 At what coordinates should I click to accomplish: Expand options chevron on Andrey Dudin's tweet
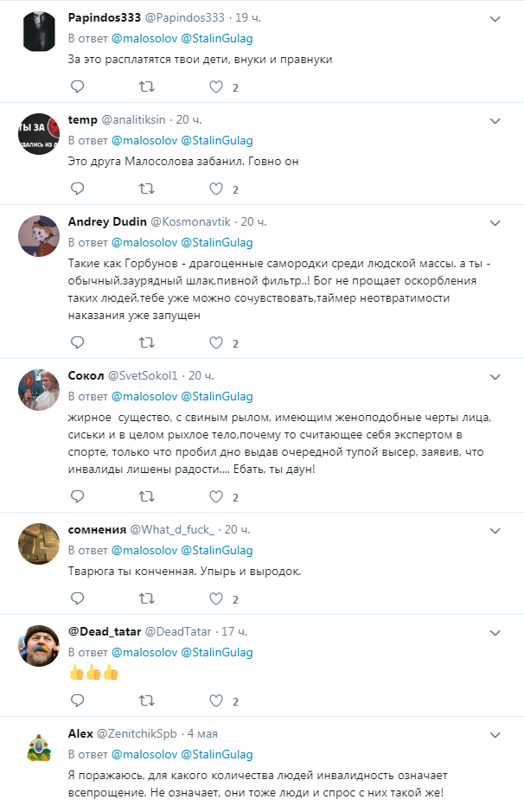tap(495, 221)
